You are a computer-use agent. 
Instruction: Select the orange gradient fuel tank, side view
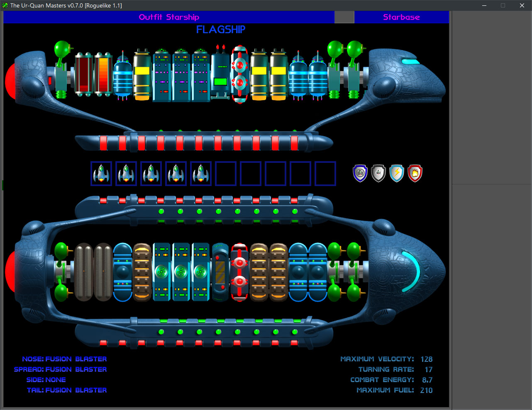[x=103, y=74]
